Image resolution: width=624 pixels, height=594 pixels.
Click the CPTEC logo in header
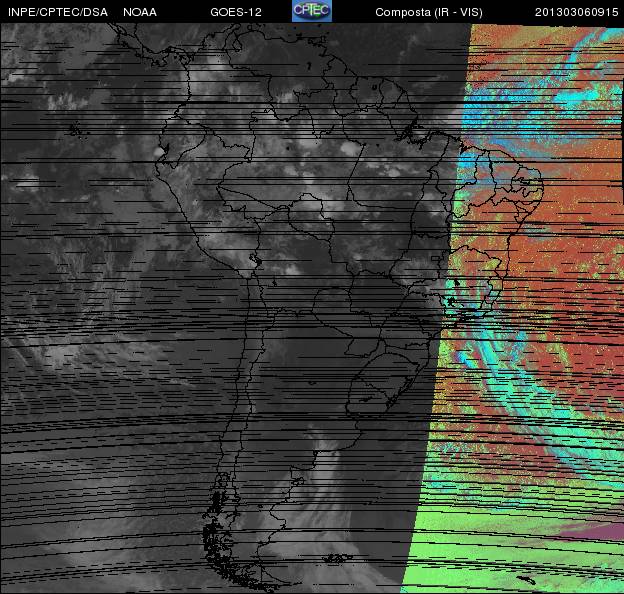click(312, 11)
